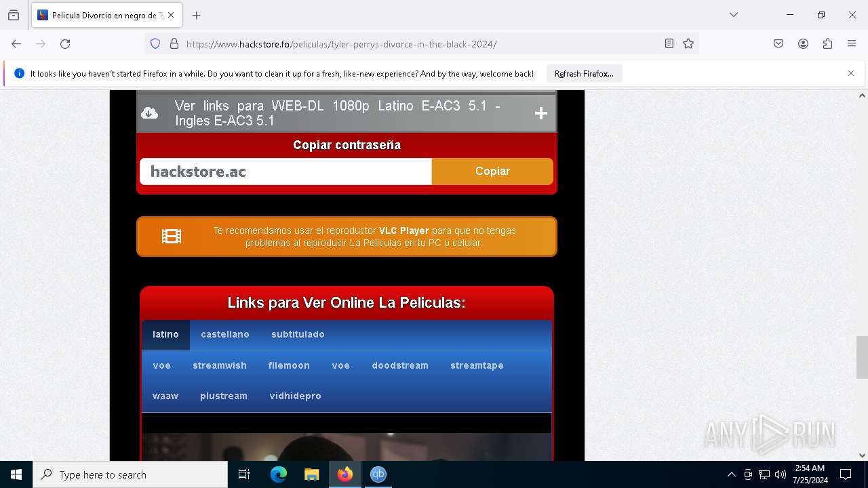
Task: Open the Windows Start menu
Action: pyautogui.click(x=16, y=474)
